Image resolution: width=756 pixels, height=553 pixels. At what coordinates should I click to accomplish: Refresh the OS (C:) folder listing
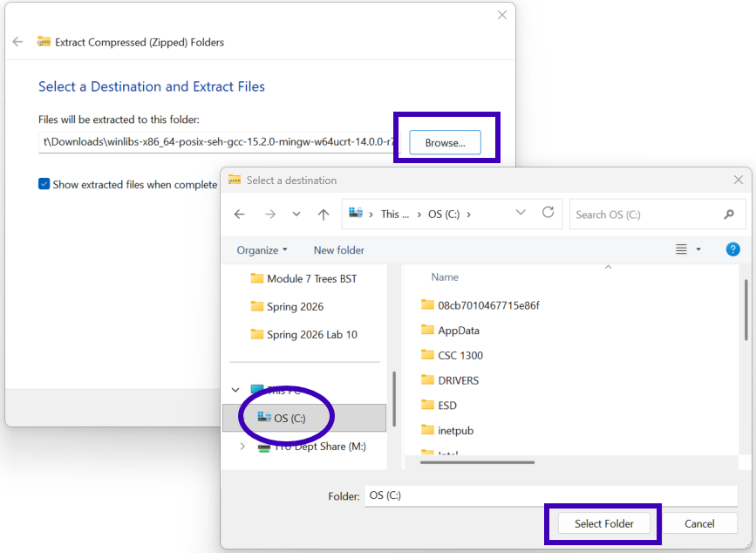coord(548,212)
